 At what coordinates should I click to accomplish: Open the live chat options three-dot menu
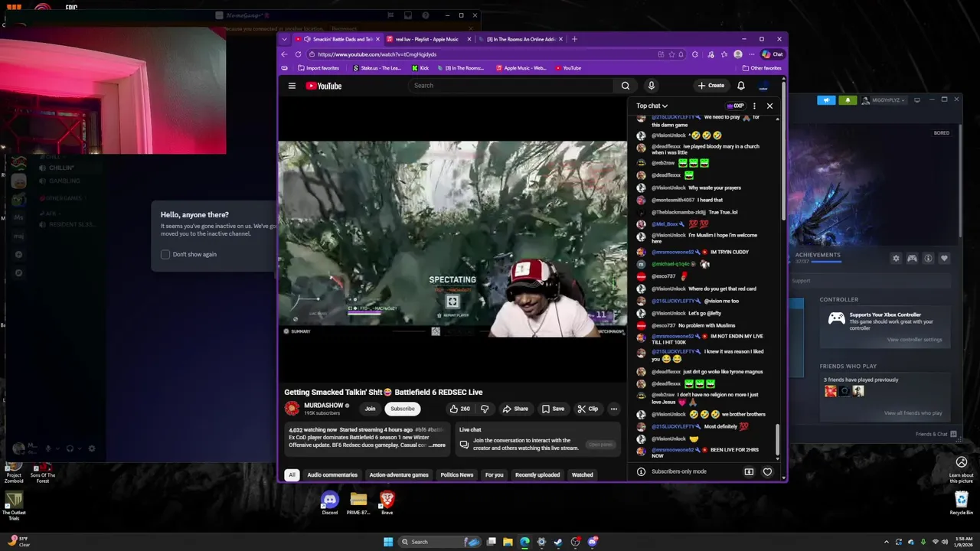point(754,106)
